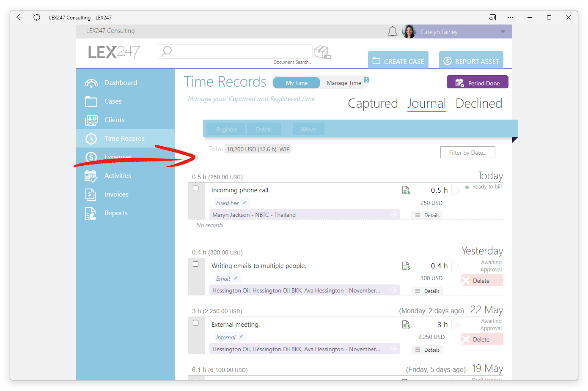Click the 'External meeting.' description
The width and height of the screenshot is (588, 391).
236,325
